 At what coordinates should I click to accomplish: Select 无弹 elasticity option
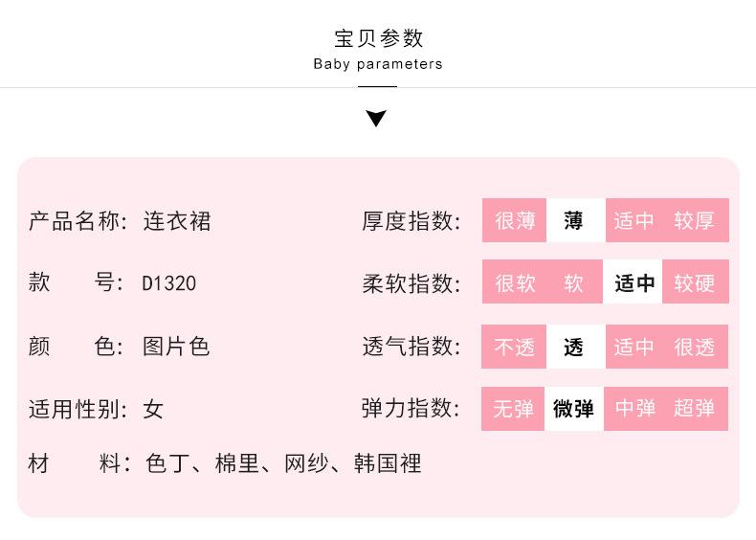(514, 409)
